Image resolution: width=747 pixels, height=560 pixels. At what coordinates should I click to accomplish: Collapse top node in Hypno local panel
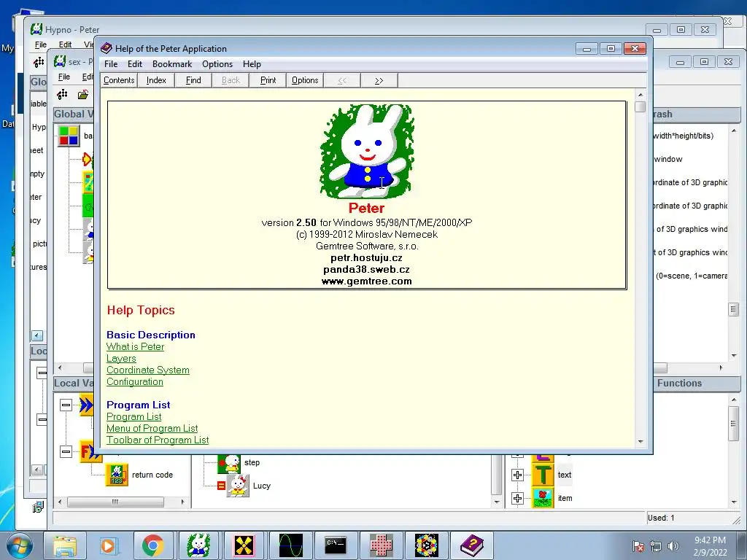click(x=42, y=373)
